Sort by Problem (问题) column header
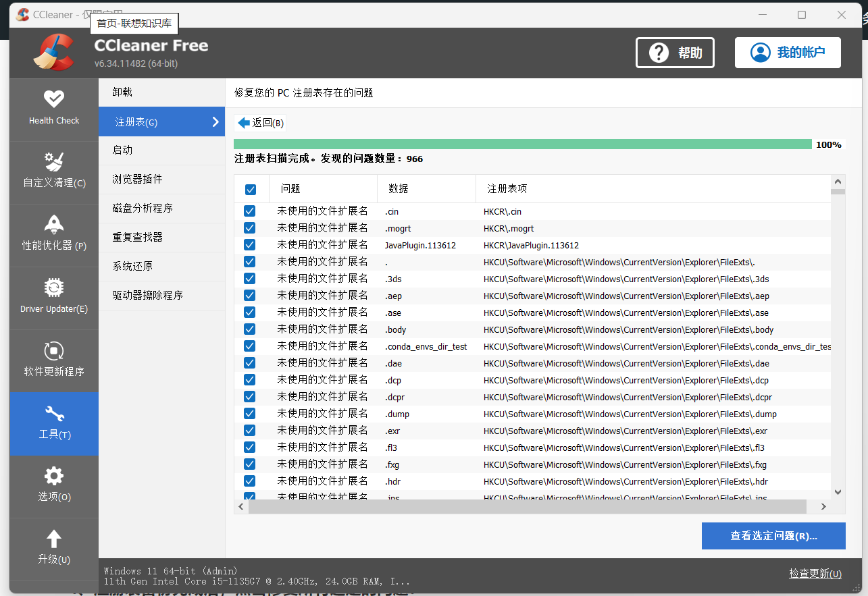The image size is (868, 596). pos(323,189)
